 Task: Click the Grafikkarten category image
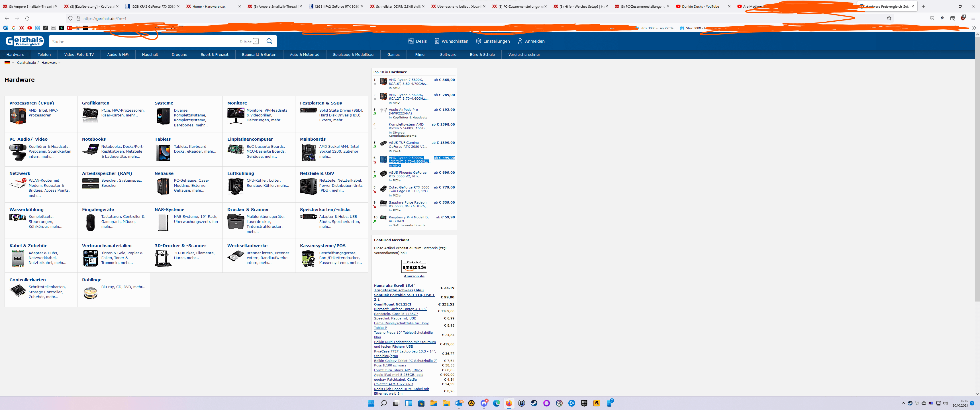tap(90, 115)
